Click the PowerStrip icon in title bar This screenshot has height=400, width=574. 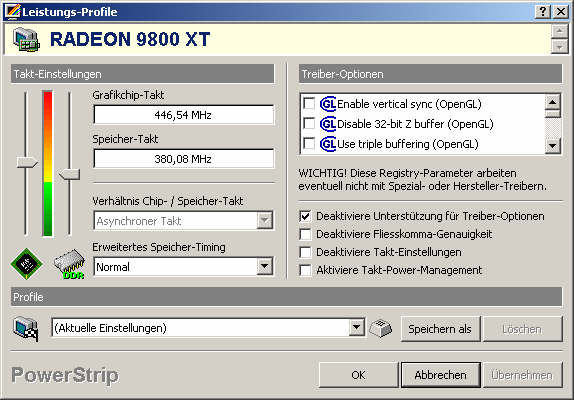click(13, 11)
